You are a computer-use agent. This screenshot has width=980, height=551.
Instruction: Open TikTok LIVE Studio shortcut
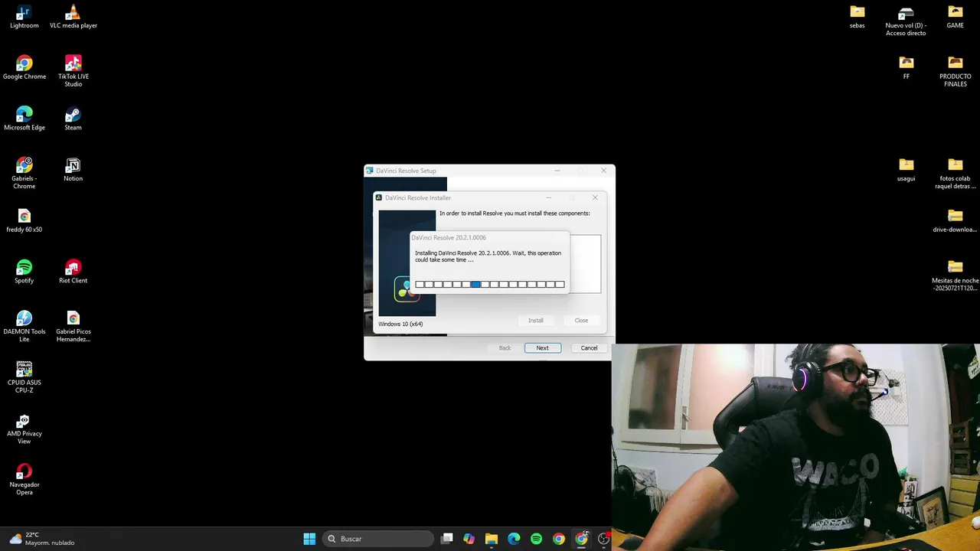coord(73,71)
